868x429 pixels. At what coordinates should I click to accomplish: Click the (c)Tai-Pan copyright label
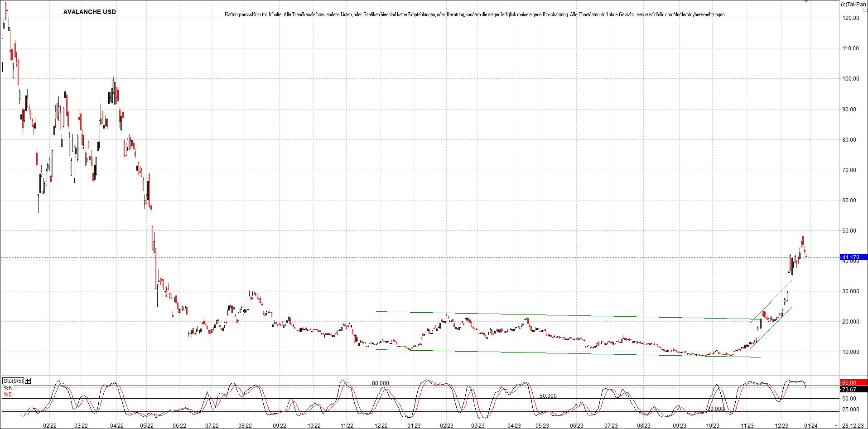[x=854, y=4]
